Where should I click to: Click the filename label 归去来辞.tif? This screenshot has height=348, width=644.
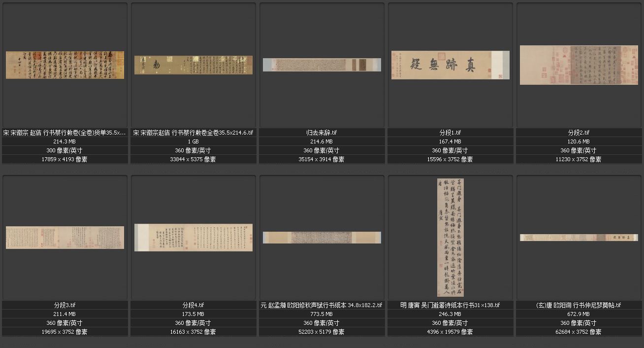point(322,133)
